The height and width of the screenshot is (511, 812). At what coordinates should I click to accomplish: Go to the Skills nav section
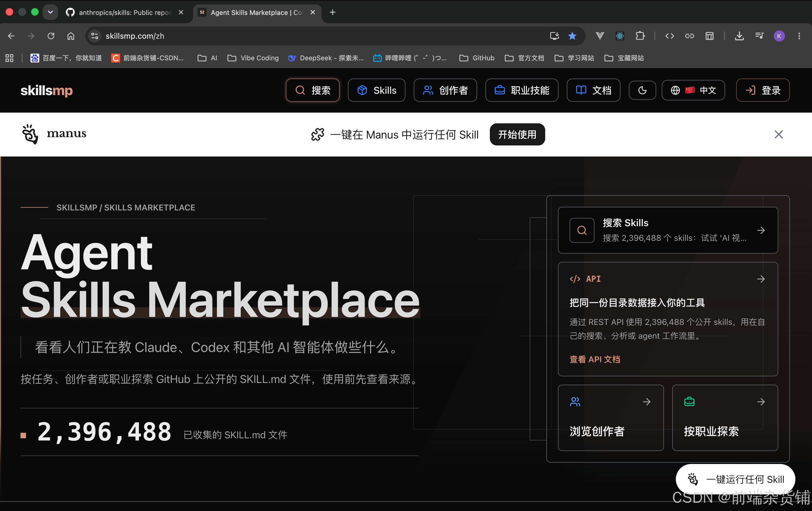(x=376, y=90)
